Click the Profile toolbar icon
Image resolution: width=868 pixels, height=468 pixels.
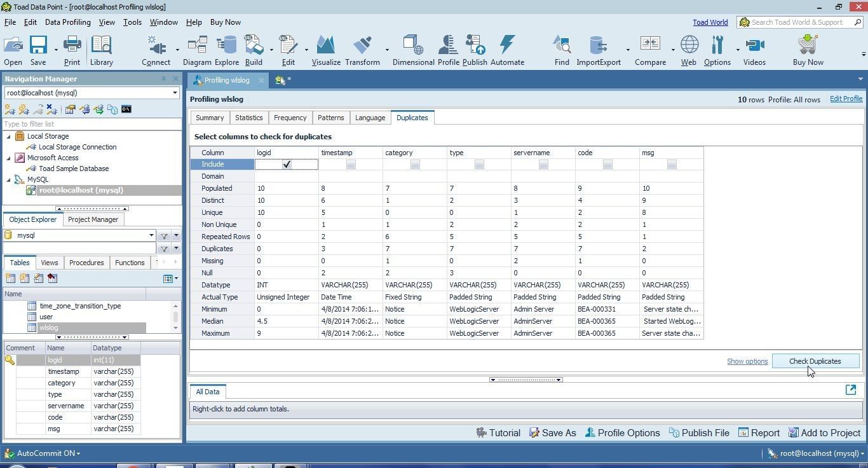tap(448, 51)
